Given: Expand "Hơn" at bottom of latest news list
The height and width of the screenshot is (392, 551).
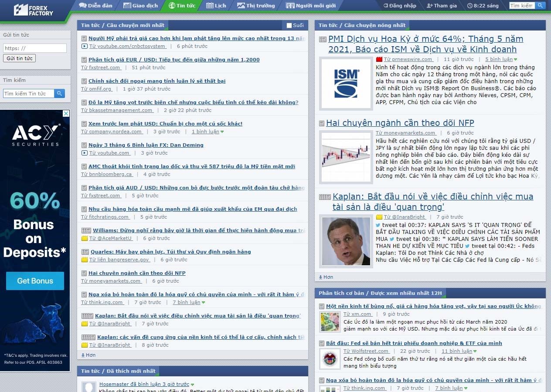Looking at the screenshot, I should 88,355.
